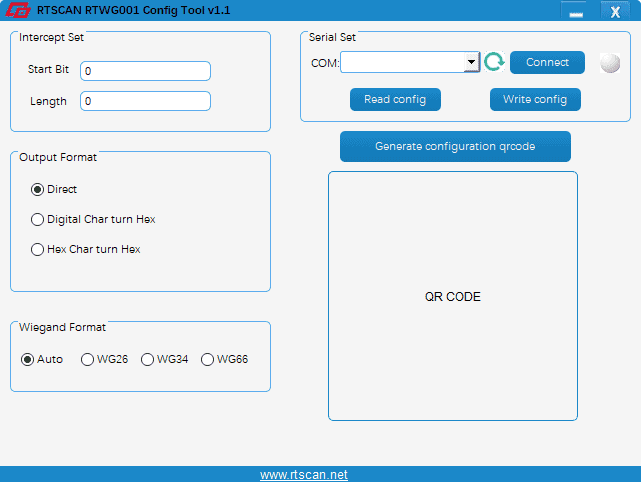Viewport: 641px width, 482px height.
Task: Pick the WG34 Wiegand format
Action: click(148, 359)
